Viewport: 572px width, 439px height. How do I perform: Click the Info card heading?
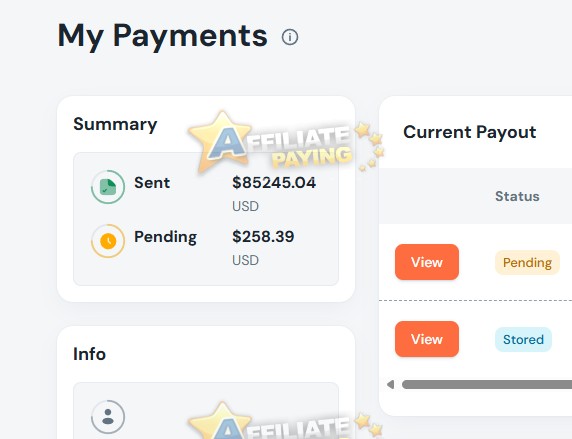90,354
